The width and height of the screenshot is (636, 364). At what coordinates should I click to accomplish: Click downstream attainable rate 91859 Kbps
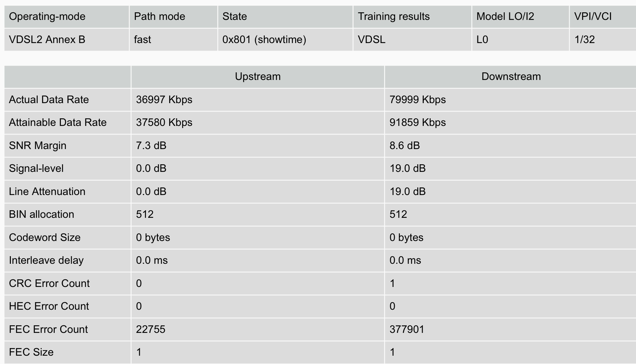[x=418, y=122]
